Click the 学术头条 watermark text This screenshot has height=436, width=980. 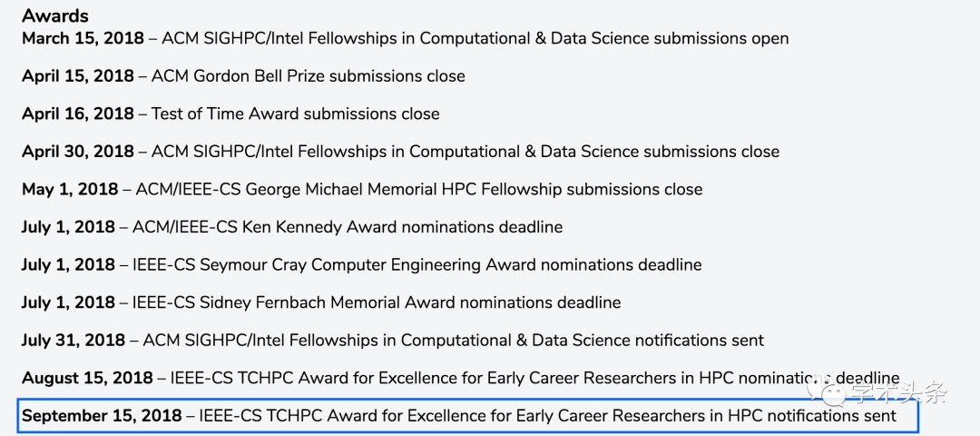tap(898, 392)
